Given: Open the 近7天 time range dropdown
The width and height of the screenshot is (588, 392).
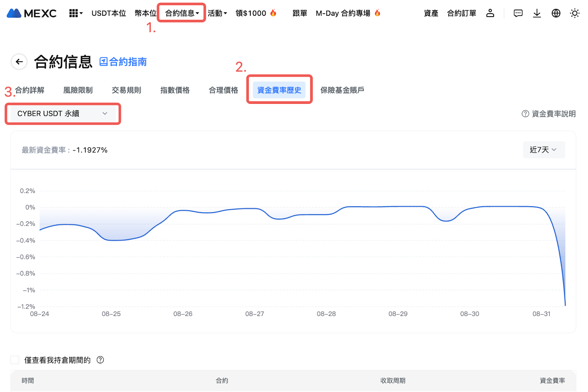Looking at the screenshot, I should tap(544, 150).
